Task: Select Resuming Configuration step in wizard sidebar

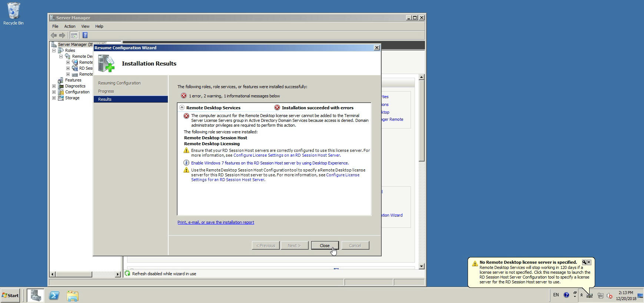Action: [x=119, y=83]
